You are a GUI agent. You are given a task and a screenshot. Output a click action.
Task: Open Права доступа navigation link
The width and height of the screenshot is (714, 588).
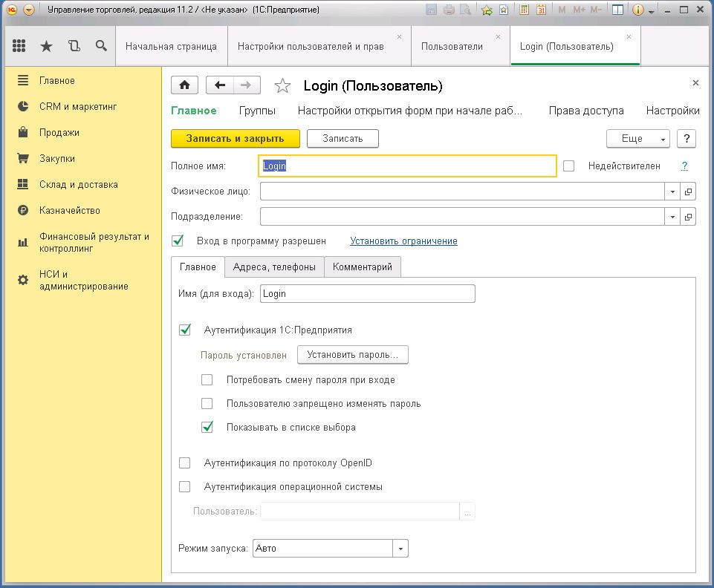[x=586, y=111]
